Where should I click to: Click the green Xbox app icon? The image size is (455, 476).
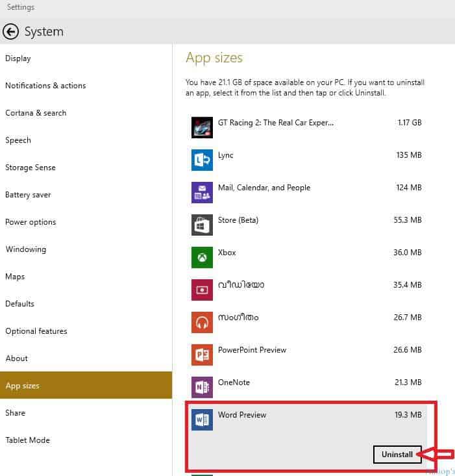tap(202, 257)
